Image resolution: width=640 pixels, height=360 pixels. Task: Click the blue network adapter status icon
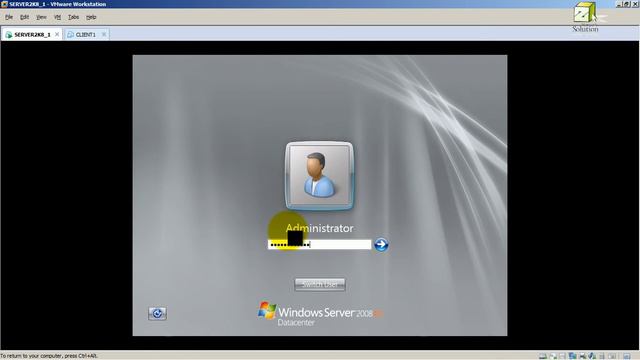coord(573,356)
